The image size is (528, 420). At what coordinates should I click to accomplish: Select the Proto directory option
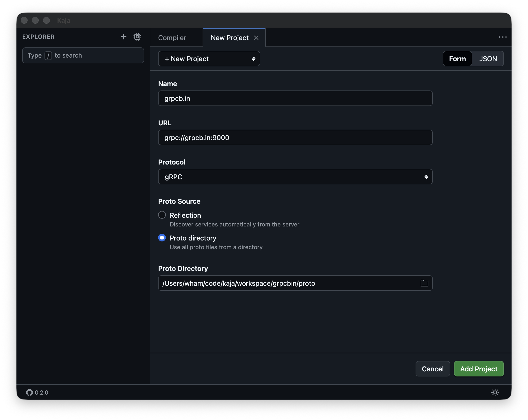coord(162,237)
